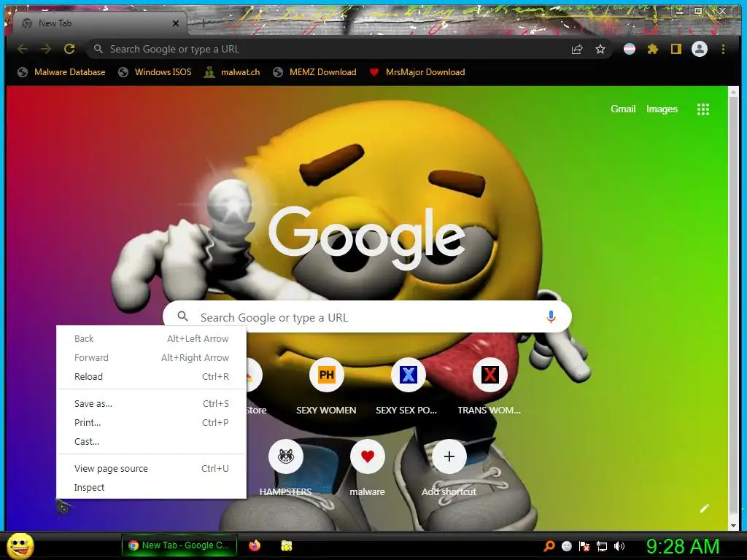Open Chrome's three-dot menu
This screenshot has height=560, width=747.
click(723, 49)
